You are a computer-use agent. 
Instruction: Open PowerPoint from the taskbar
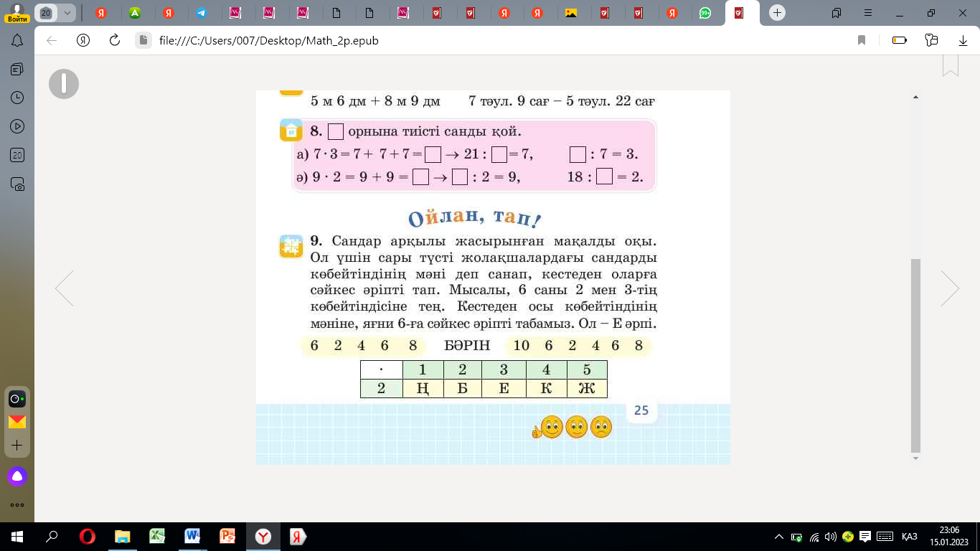click(227, 537)
